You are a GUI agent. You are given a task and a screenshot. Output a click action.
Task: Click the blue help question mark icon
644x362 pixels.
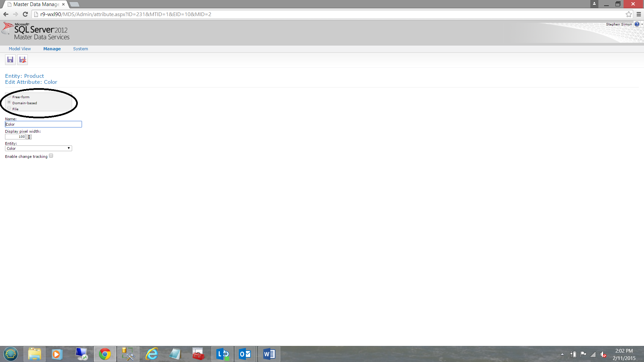pos(637,24)
